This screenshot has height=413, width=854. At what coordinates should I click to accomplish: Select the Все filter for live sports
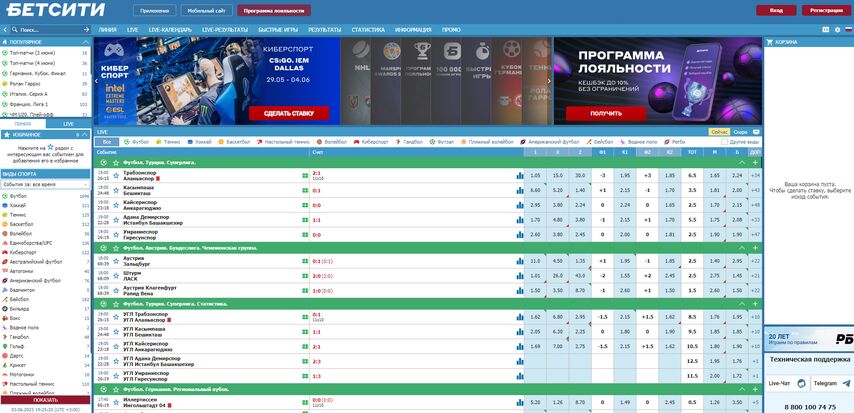(107, 142)
